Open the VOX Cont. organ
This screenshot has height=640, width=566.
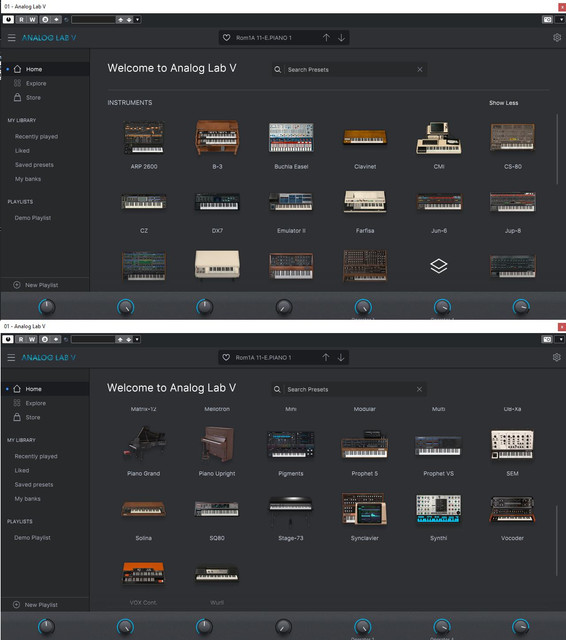(x=143, y=573)
